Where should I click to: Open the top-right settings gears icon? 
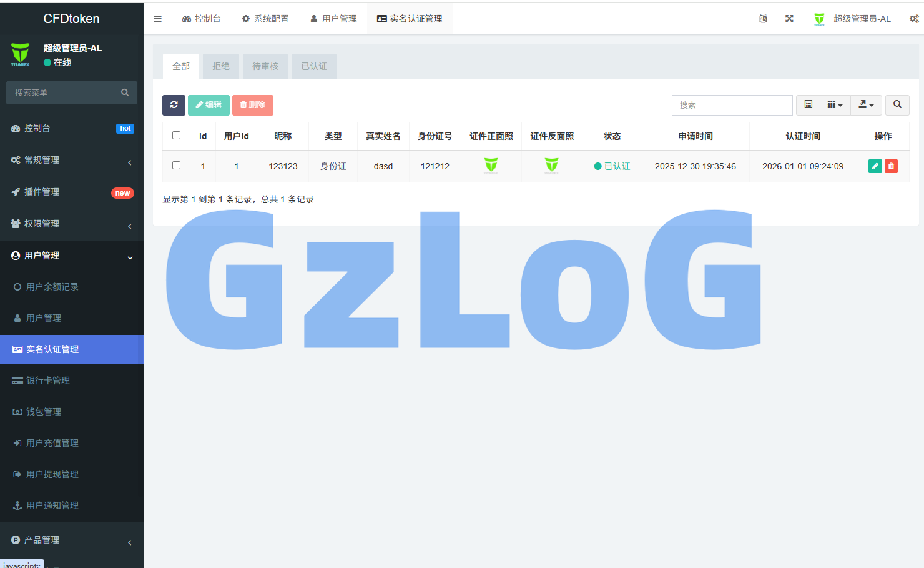[x=914, y=19]
